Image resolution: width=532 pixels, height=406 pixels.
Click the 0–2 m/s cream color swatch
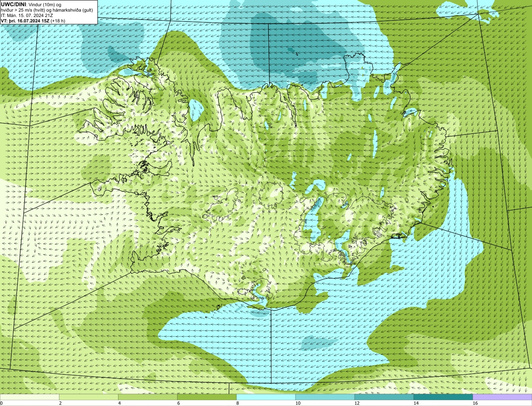click(30, 397)
